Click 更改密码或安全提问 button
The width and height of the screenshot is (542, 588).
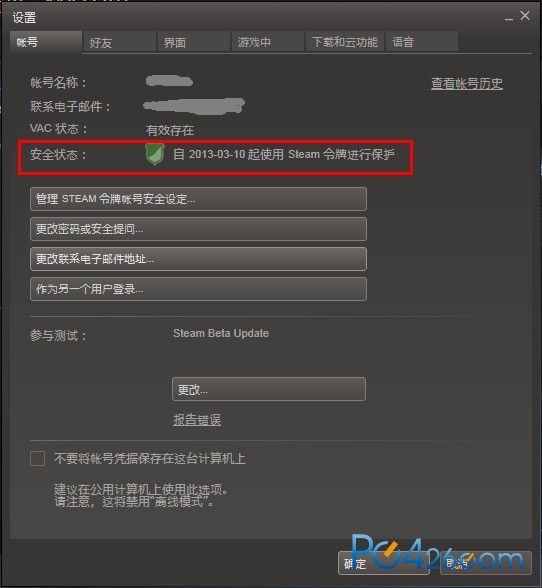click(x=198, y=229)
